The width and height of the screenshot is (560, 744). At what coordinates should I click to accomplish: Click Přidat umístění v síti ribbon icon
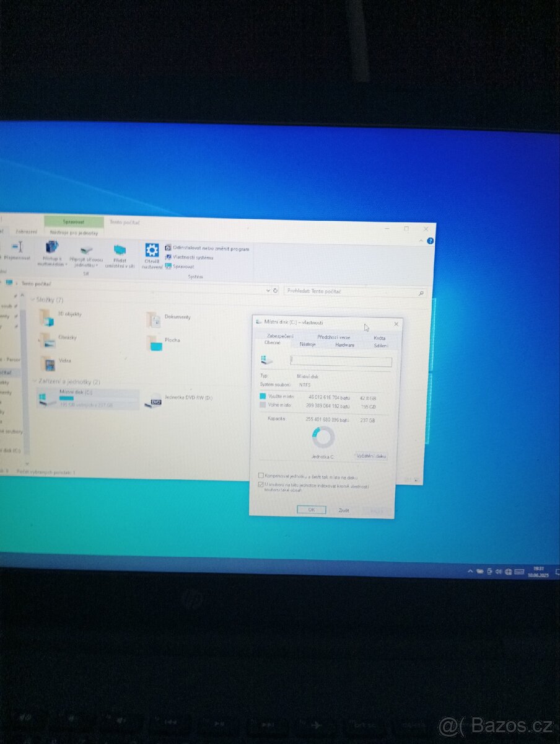[x=120, y=249]
